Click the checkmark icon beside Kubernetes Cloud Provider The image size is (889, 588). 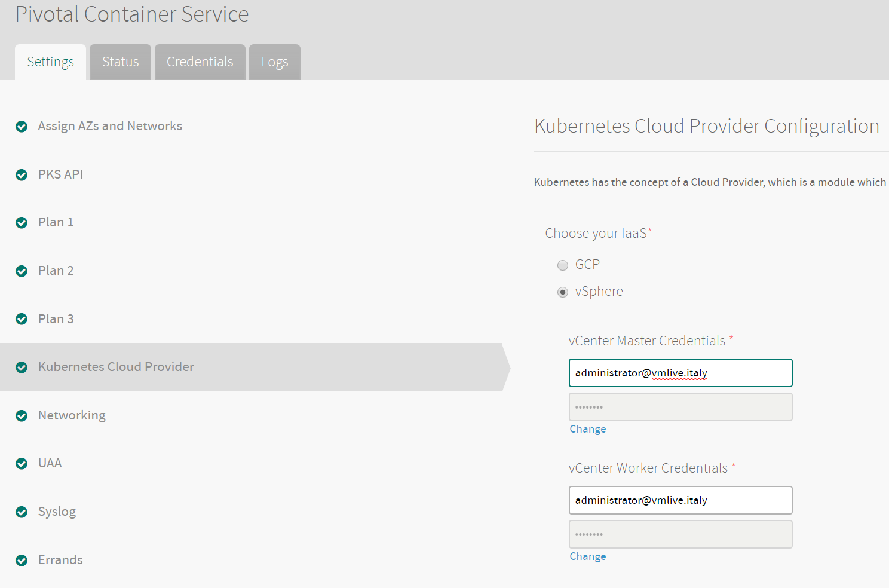pyautogui.click(x=22, y=367)
